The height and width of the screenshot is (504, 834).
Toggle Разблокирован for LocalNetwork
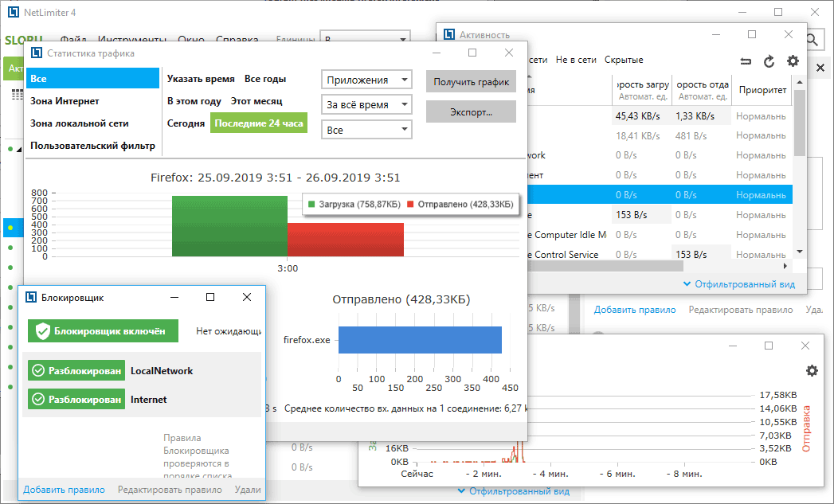pyautogui.click(x=76, y=370)
